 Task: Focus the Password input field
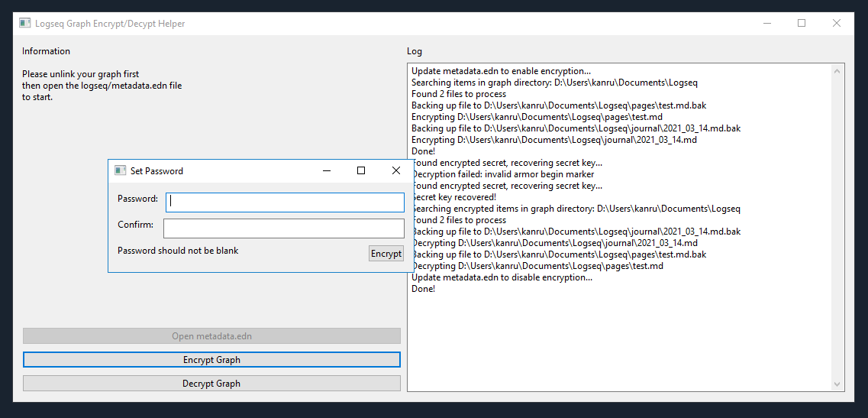tap(285, 203)
